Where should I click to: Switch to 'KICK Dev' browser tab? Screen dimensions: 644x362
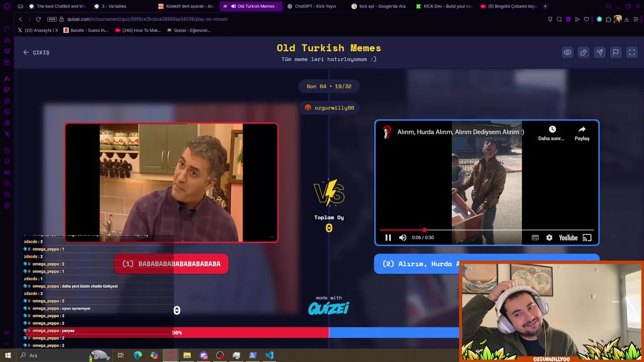point(444,6)
